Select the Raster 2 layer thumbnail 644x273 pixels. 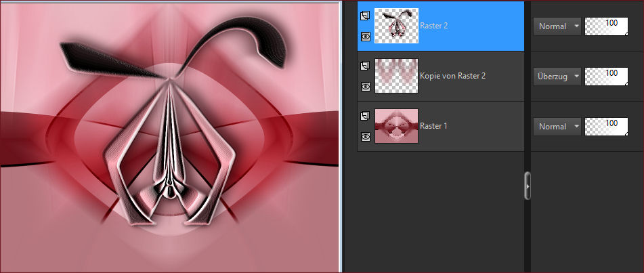click(396, 26)
